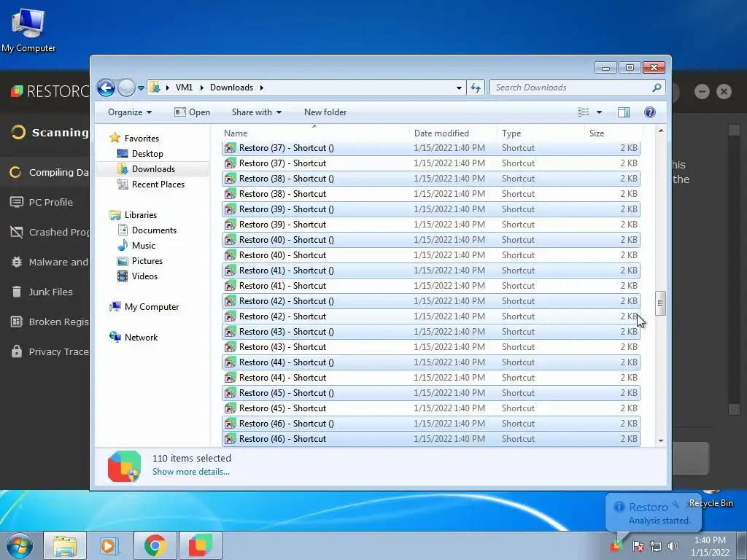Click the volume speaker tray icon

[x=673, y=546]
